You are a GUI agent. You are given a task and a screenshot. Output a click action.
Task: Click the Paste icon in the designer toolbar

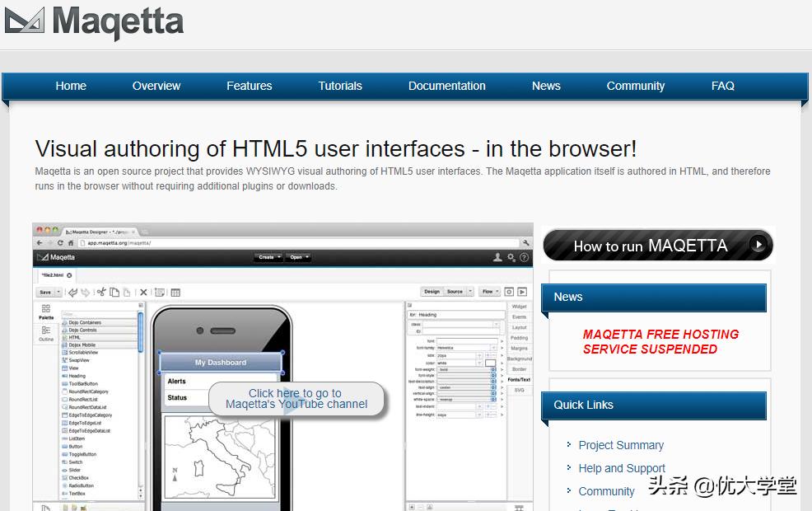tap(128, 293)
